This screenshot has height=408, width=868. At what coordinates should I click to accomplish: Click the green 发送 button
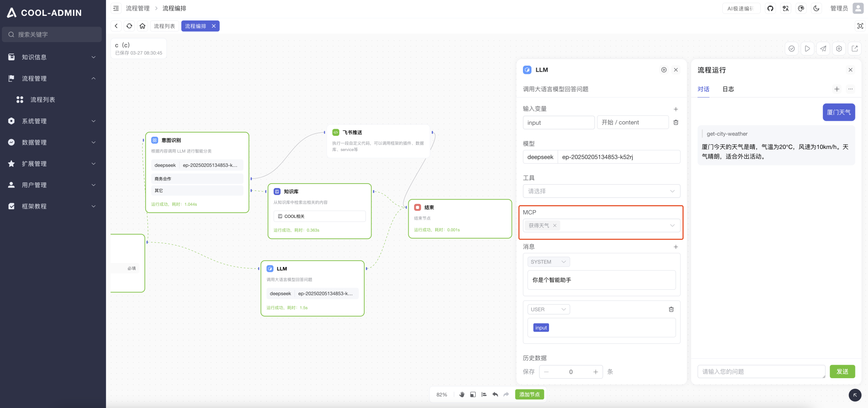[x=842, y=372]
